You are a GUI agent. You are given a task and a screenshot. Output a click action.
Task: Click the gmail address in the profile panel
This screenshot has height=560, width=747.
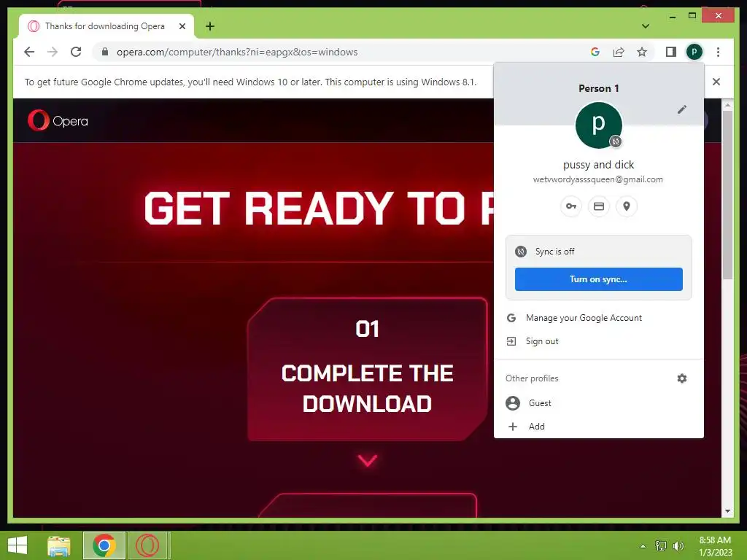pyautogui.click(x=598, y=179)
